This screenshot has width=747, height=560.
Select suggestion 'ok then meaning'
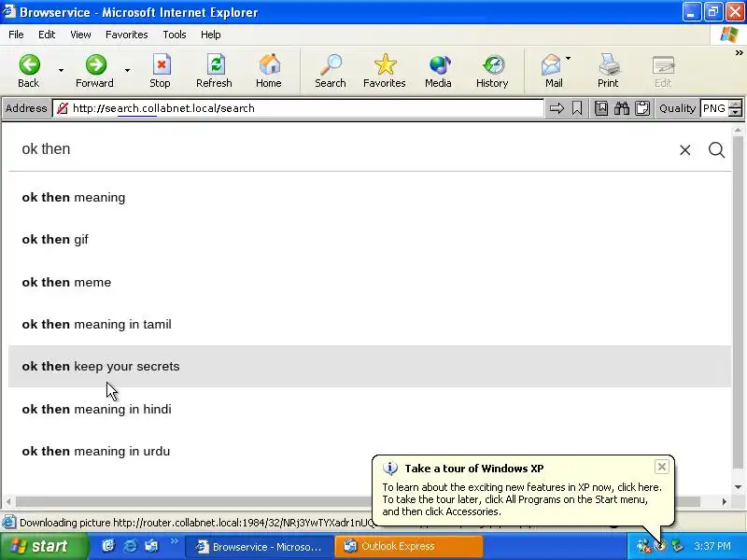click(x=370, y=197)
